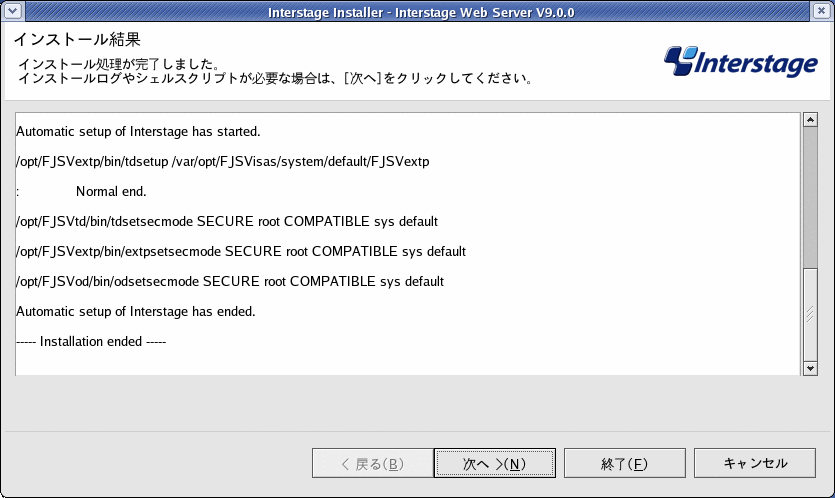Click the インストール処理が完了しました message
The image size is (835, 498).
(119, 64)
